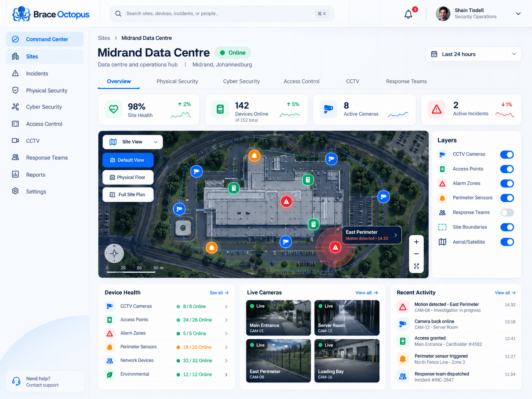Switch to the Physical Security tab
532x399 pixels.
point(177,81)
